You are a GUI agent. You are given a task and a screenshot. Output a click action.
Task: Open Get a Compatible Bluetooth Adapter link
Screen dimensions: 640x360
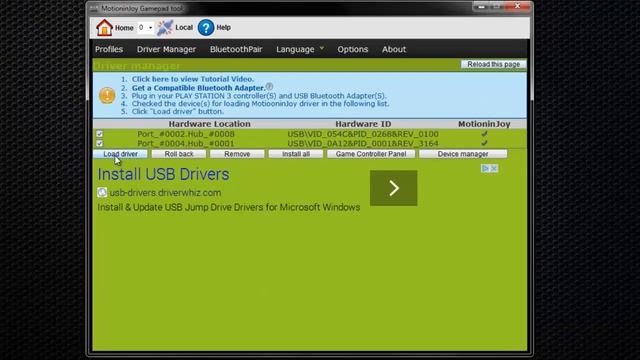tap(198, 88)
